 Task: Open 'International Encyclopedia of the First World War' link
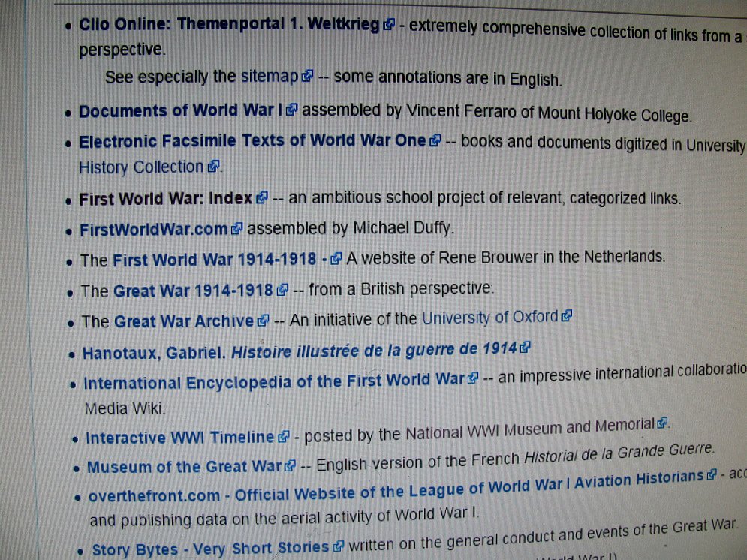coord(274,381)
